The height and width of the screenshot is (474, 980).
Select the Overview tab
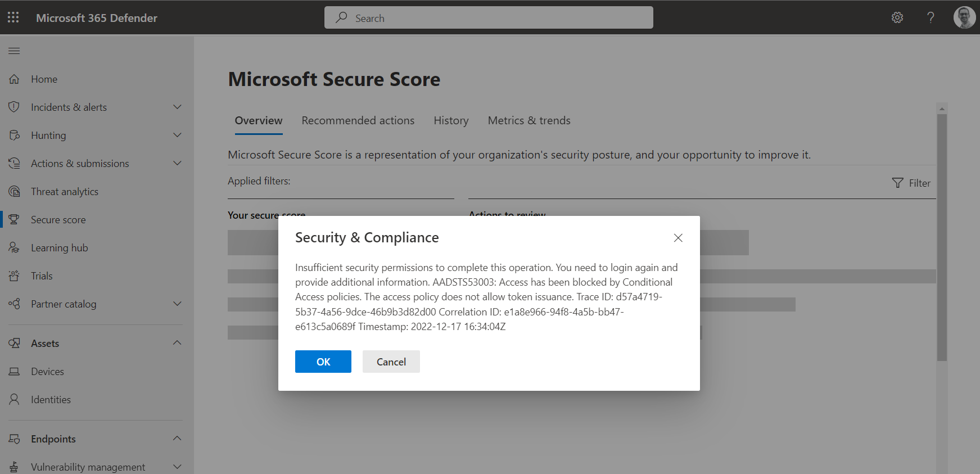click(x=259, y=121)
